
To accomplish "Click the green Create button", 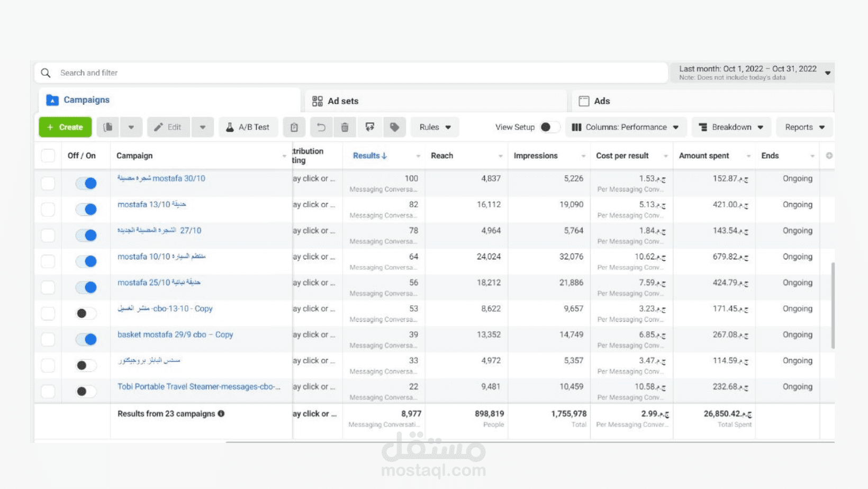I will coord(65,127).
